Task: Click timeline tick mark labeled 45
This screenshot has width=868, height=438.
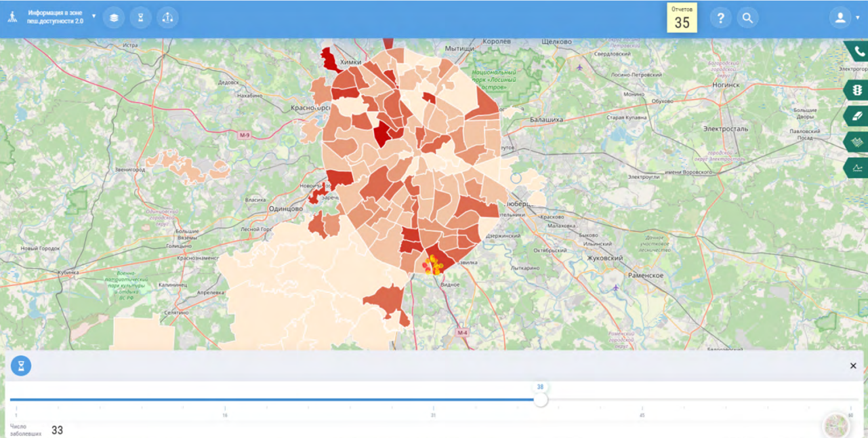Action: (642, 408)
